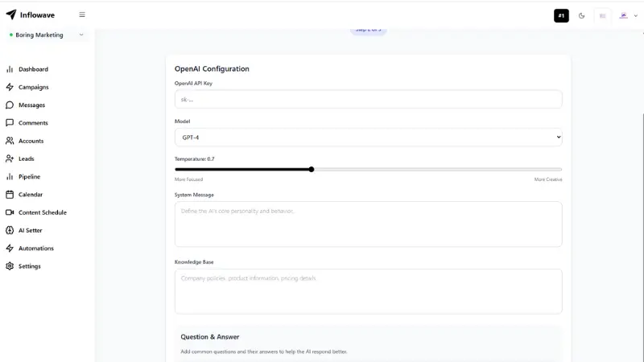Screen dimensions: 644x362
Task: Click the Temperature slider handle
Action: click(x=312, y=169)
